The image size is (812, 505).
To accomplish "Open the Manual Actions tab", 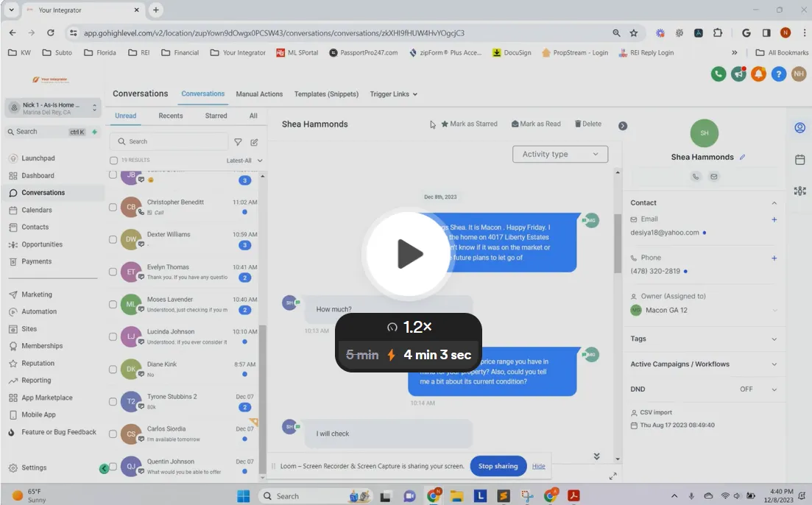I will pos(259,94).
